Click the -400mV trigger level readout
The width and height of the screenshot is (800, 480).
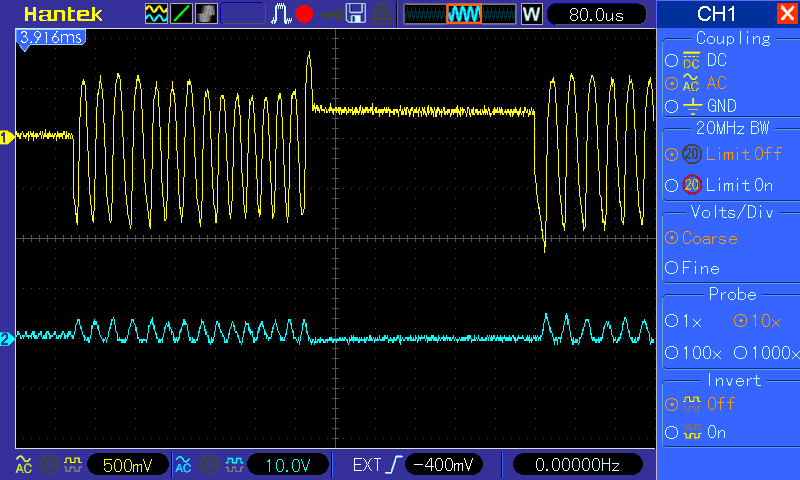coord(443,465)
